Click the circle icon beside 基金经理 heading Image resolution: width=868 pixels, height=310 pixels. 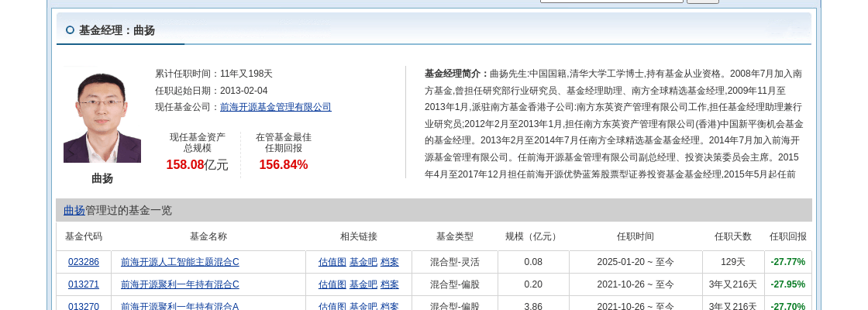pos(70,30)
